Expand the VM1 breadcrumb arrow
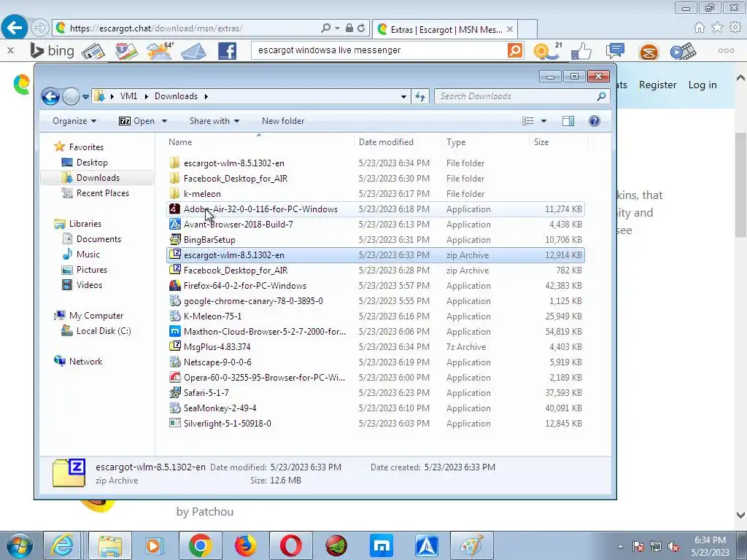This screenshot has width=747, height=560. tap(146, 97)
